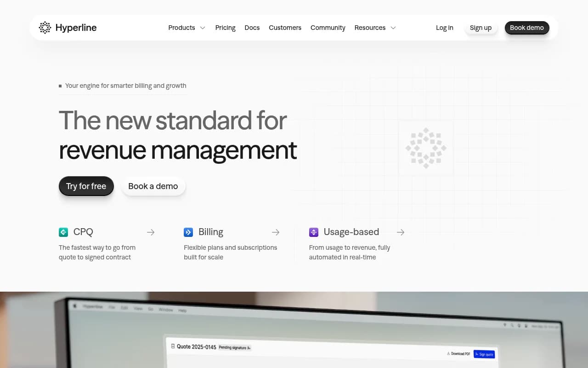Open the Products menu

[181, 28]
